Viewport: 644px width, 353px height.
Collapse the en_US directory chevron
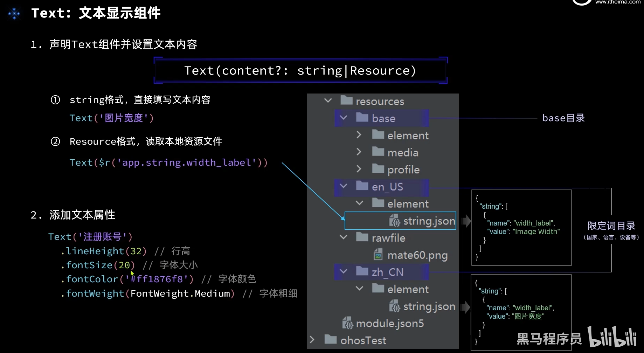click(x=344, y=186)
